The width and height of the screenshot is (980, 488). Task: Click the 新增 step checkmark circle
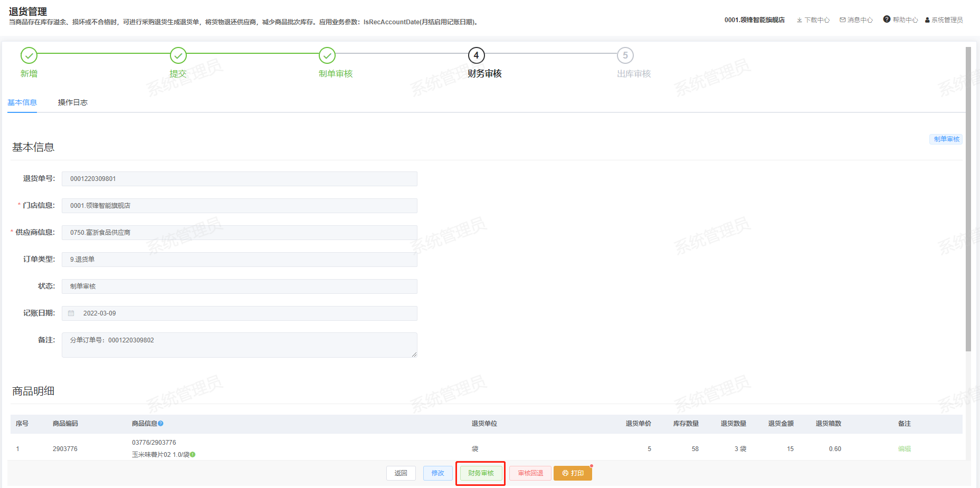[x=29, y=55]
